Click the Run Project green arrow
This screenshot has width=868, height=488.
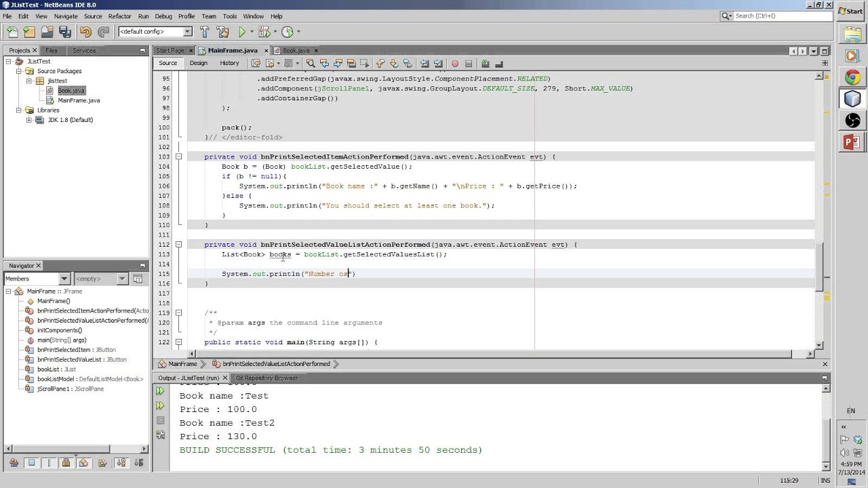tap(242, 32)
